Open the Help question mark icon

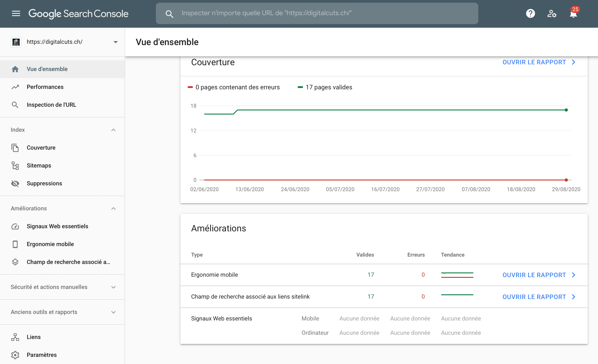531,14
